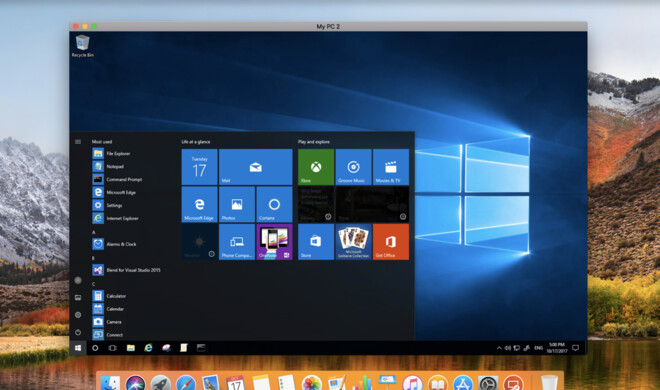660x390 pixels.
Task: Click the network icon in system tray
Action: tap(516, 348)
